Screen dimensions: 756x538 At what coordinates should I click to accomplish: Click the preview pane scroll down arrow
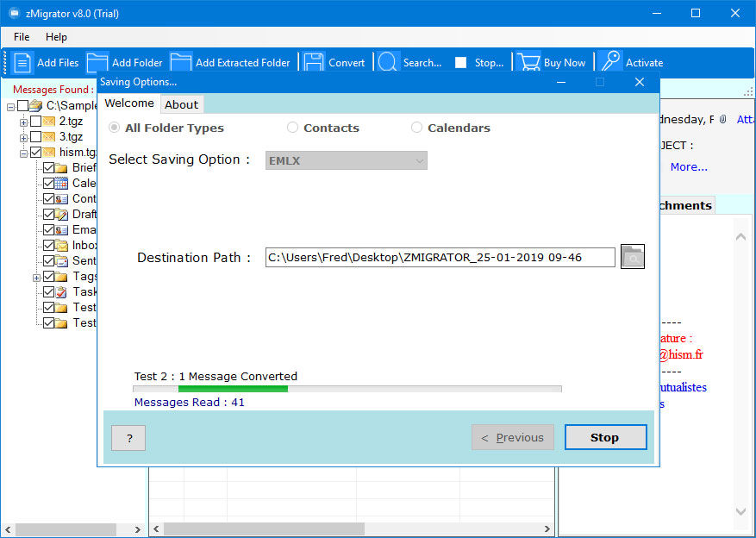point(741,511)
